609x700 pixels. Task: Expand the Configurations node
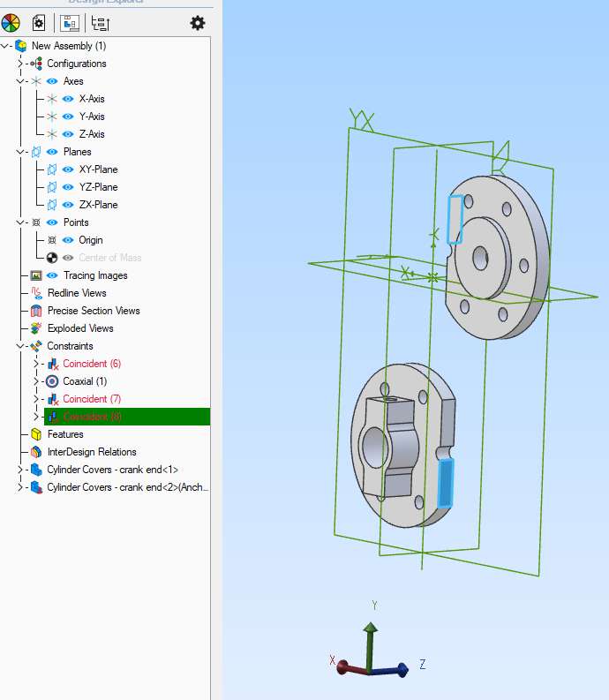pyautogui.click(x=19, y=64)
